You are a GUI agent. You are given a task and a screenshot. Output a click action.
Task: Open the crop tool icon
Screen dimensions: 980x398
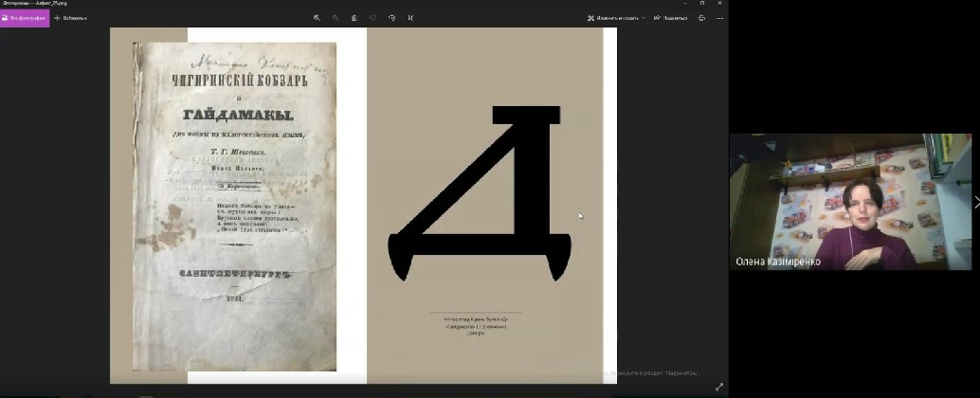coord(410,17)
